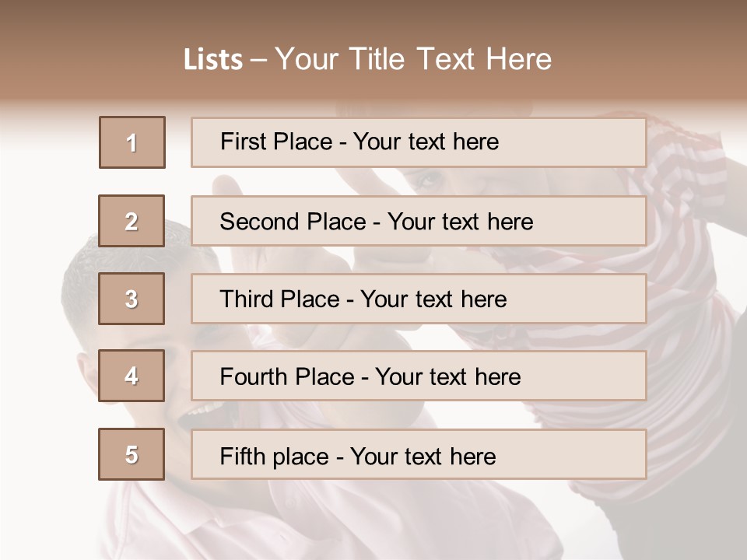Screen dimensions: 747x560
Task: Click the number 3 square
Action: coord(132,299)
